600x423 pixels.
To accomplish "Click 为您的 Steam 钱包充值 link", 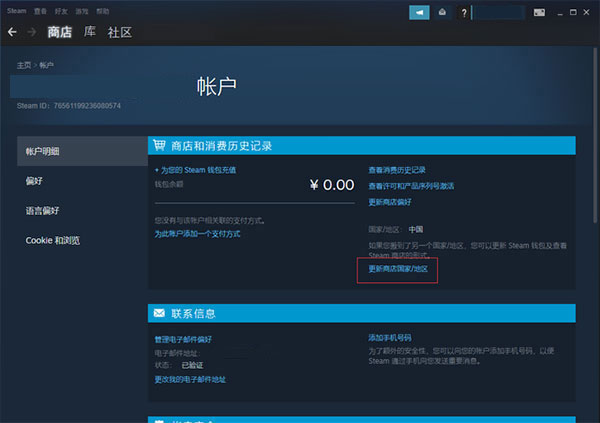I will [x=195, y=170].
